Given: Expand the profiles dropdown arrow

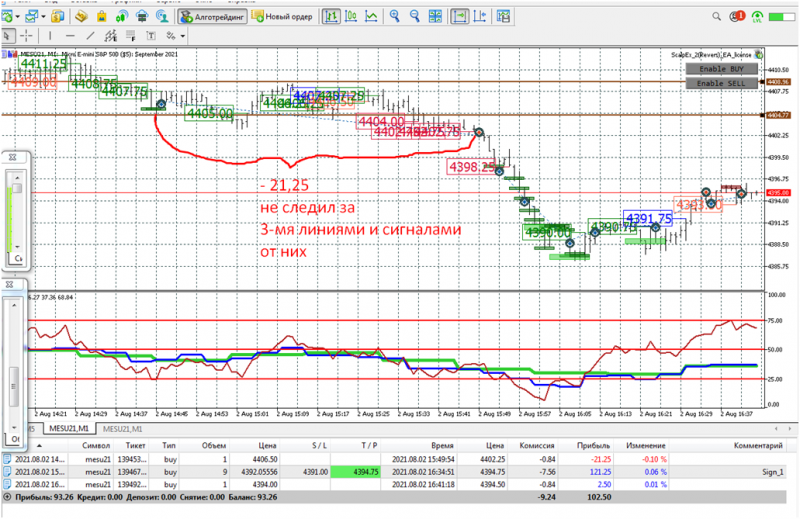Looking at the screenshot, I should click(43, 17).
